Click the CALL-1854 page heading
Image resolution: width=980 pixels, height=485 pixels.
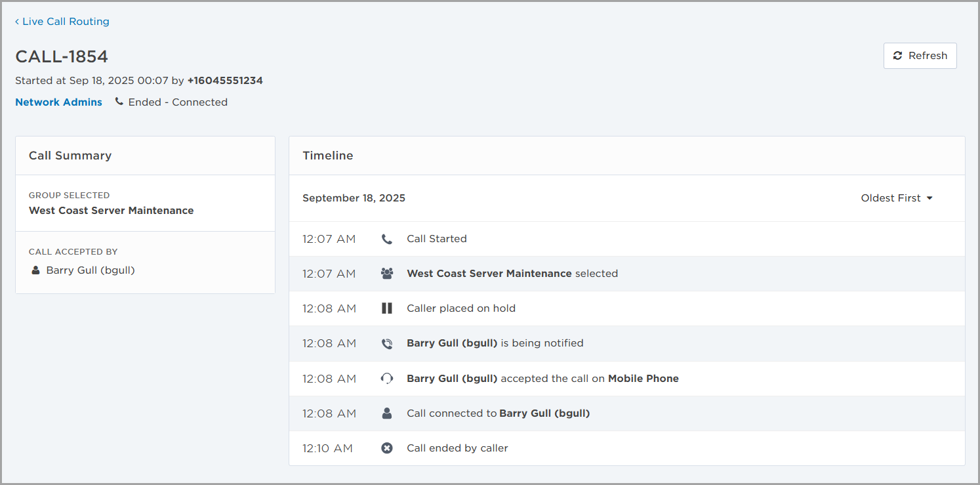pos(62,56)
